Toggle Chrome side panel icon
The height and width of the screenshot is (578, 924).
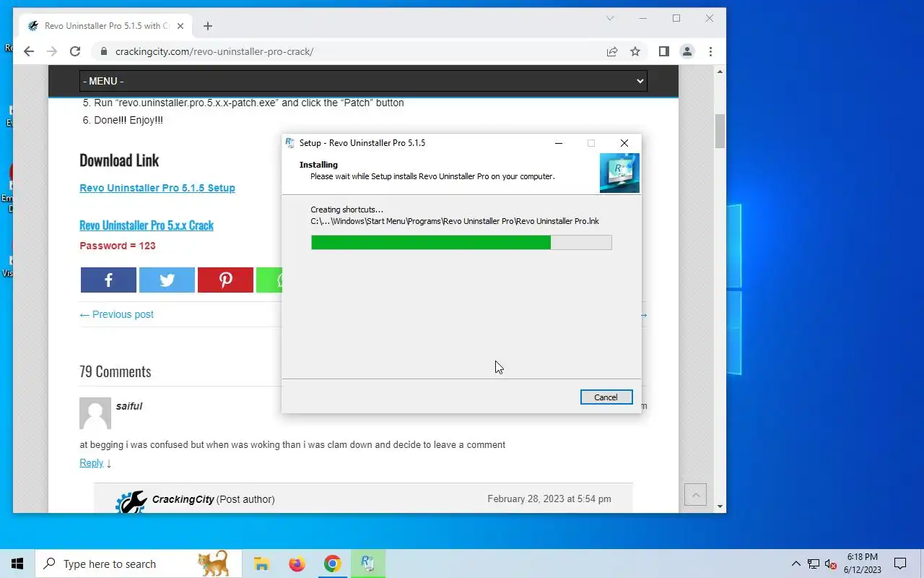coord(664,51)
